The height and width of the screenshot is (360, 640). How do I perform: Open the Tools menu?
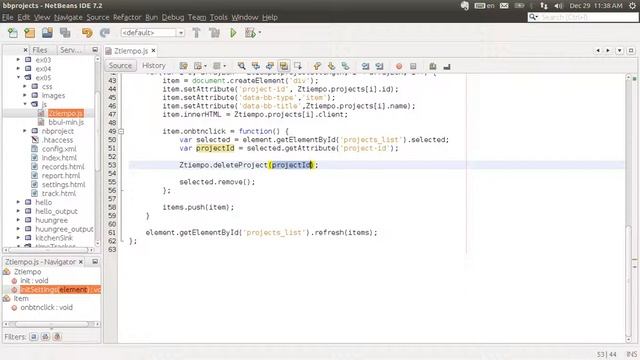coord(218,17)
